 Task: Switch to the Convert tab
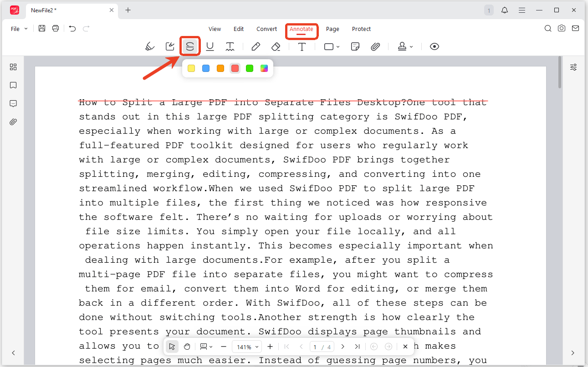click(x=266, y=29)
